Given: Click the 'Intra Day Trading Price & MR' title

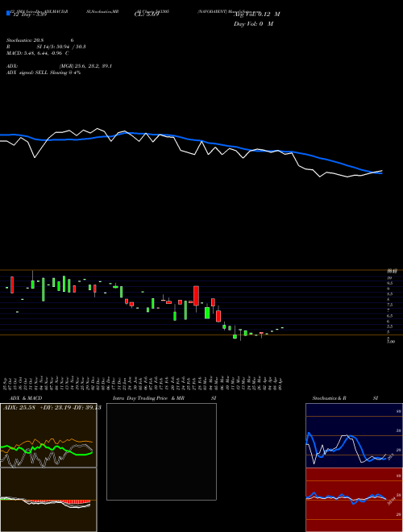Looking at the screenshot, I should (x=148, y=398).
